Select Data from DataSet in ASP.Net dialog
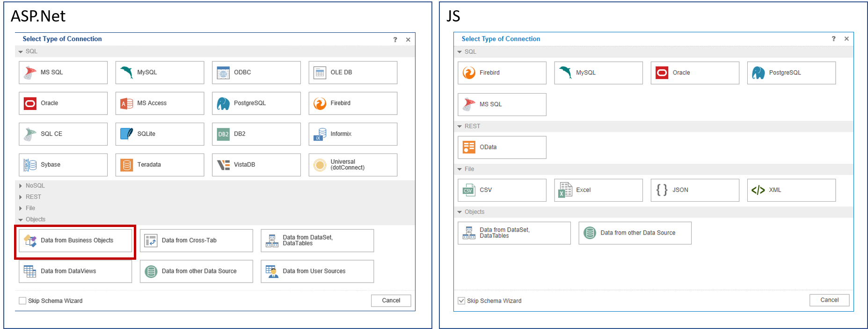Viewport: 868px width, 329px height. (x=317, y=241)
